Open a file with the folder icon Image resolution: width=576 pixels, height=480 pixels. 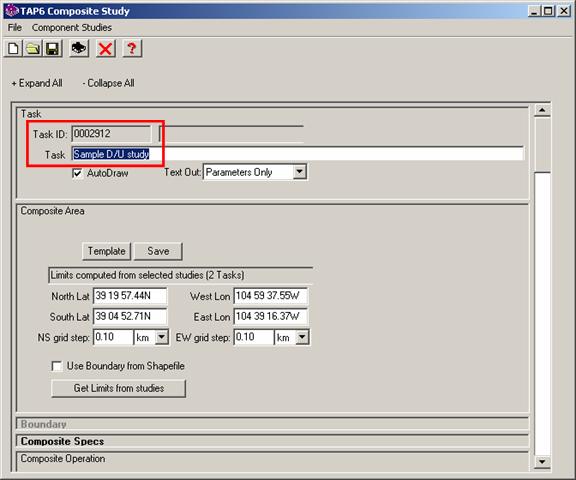(x=33, y=48)
